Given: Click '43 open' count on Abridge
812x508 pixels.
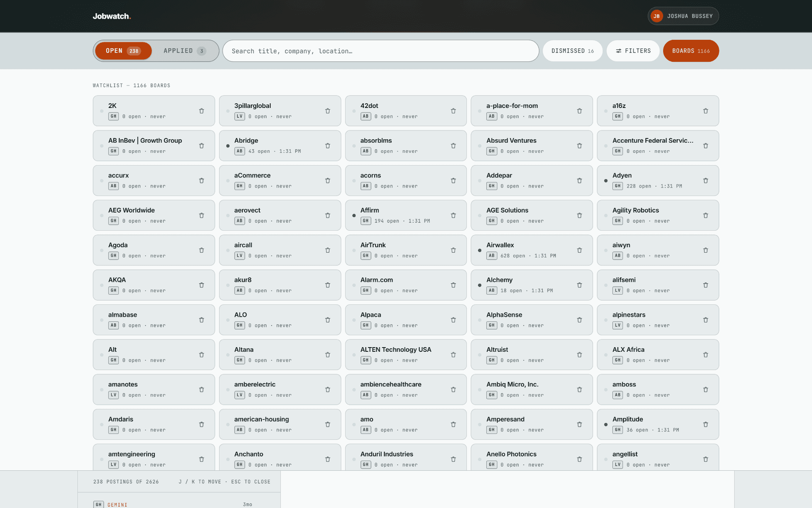Looking at the screenshot, I should click(259, 151).
